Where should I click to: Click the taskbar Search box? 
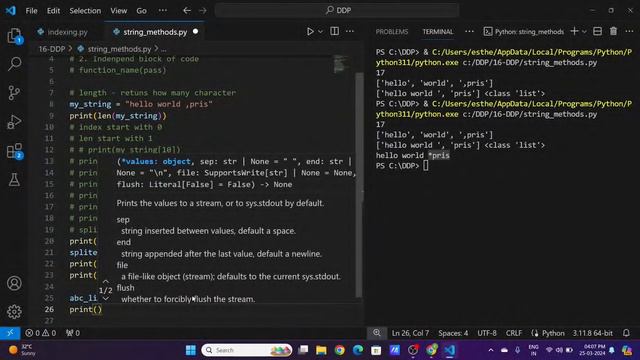point(247,350)
